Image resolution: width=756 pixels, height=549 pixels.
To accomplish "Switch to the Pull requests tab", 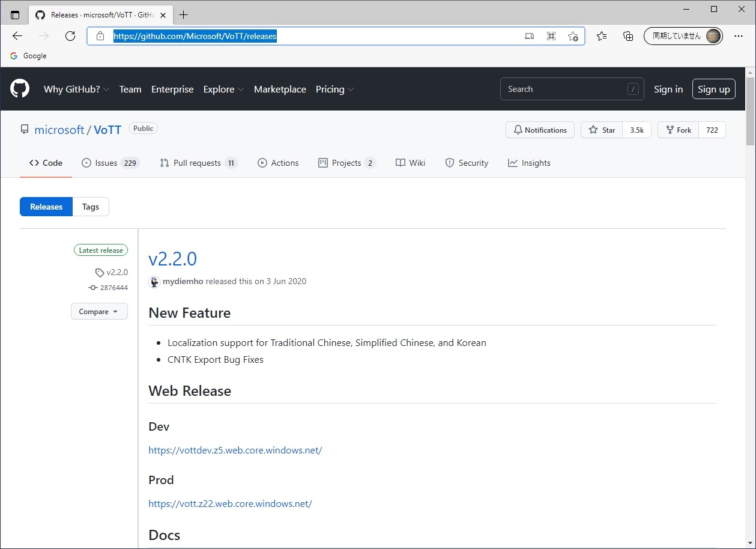I will coord(199,163).
